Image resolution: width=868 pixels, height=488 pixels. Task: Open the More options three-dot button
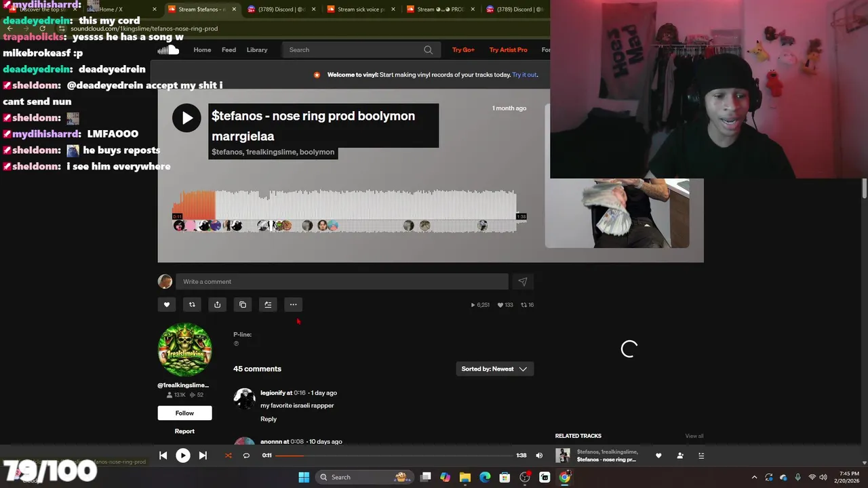[293, 304]
